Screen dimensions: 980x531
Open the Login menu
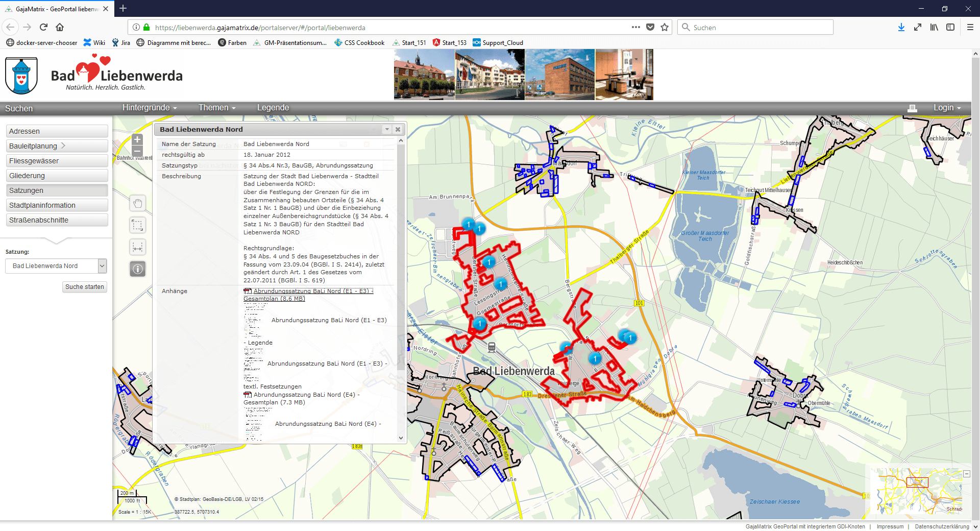click(x=947, y=108)
